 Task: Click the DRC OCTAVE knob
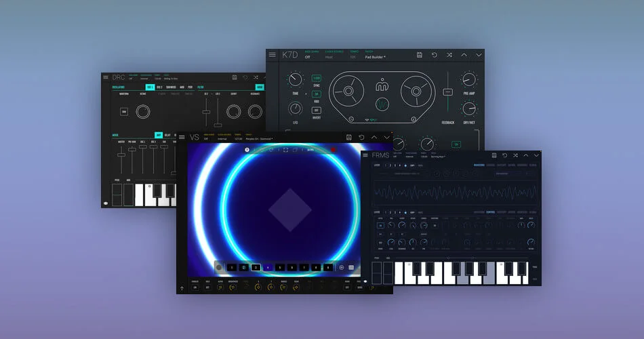143,112
